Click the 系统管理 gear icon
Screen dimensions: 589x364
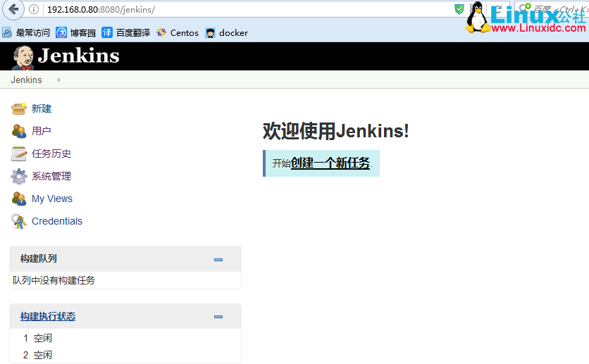(19, 177)
